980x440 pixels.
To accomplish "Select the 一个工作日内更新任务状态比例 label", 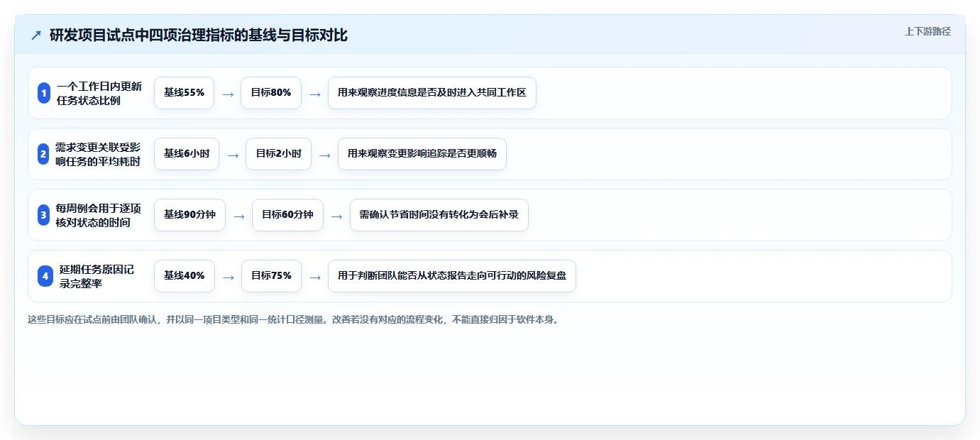I will click(x=99, y=93).
